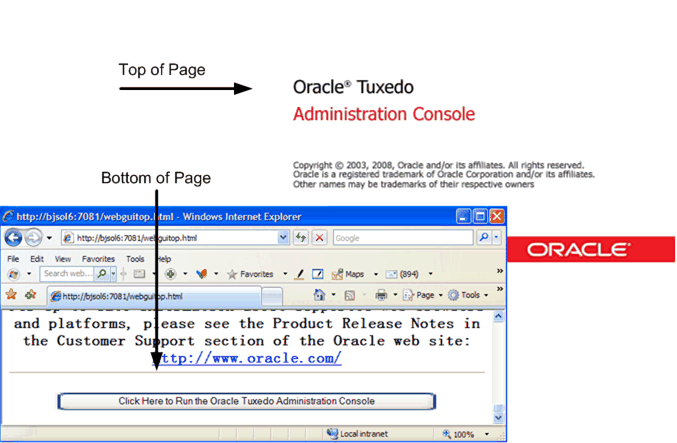
Task: Click the page scrollbar down arrow
Action: click(x=498, y=418)
